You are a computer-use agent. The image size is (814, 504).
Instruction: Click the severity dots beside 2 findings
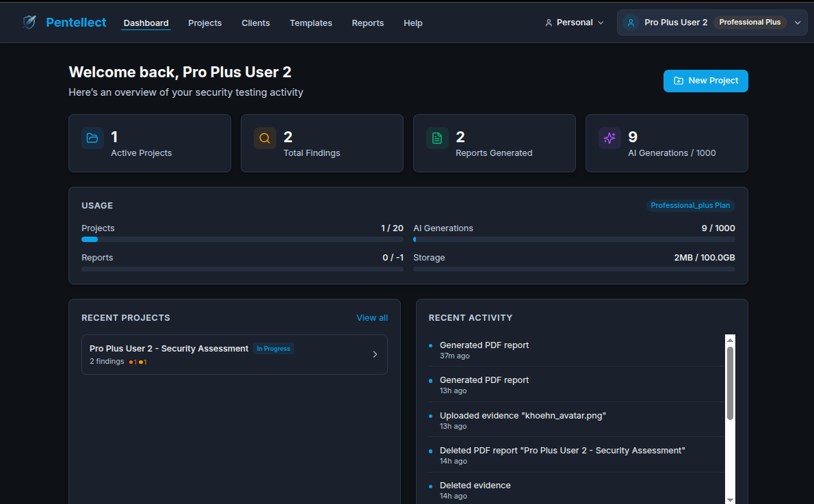pos(137,362)
